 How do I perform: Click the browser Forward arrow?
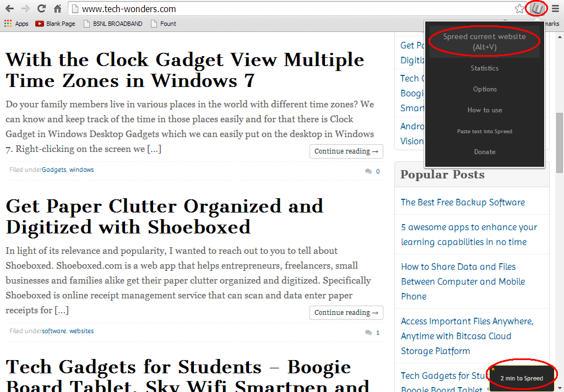point(25,8)
